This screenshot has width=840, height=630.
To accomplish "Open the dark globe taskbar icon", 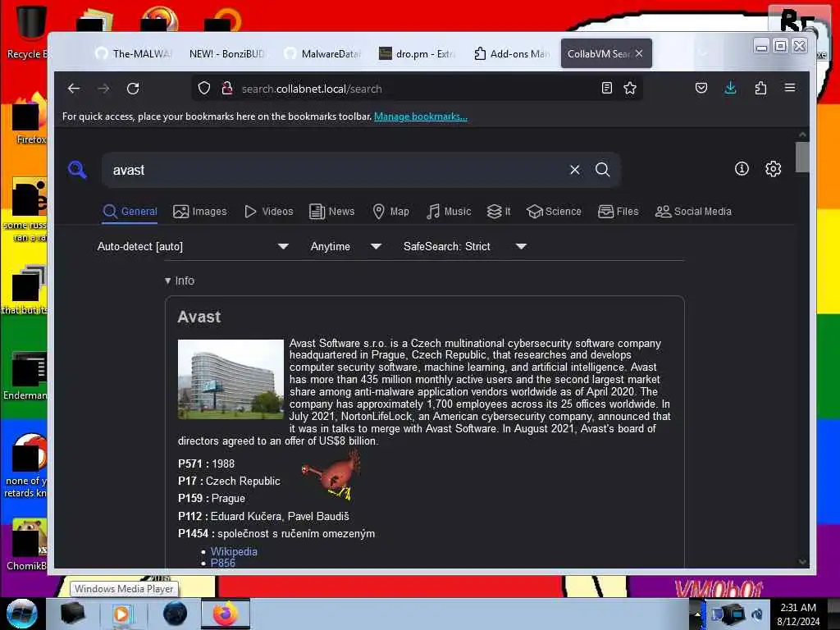I will pyautogui.click(x=175, y=614).
